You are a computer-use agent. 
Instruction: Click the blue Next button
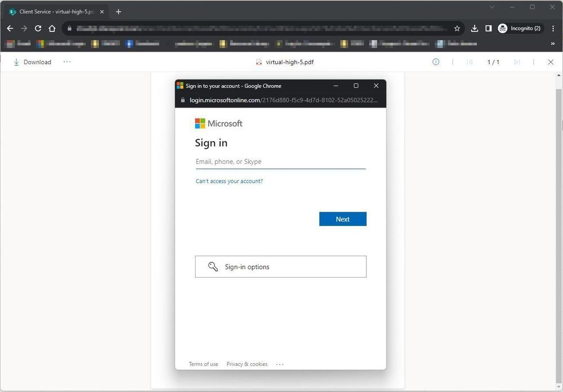(343, 219)
